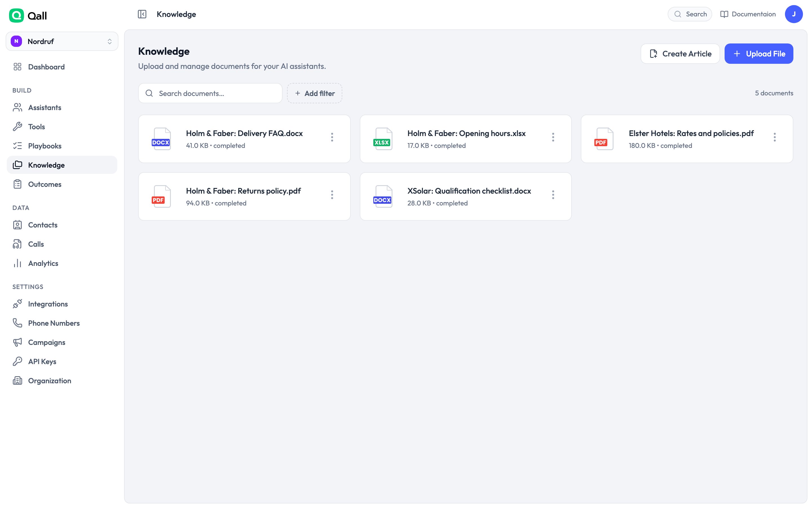This screenshot has height=508, width=812.
Task: Open Playbooks in sidebar
Action: (62, 146)
